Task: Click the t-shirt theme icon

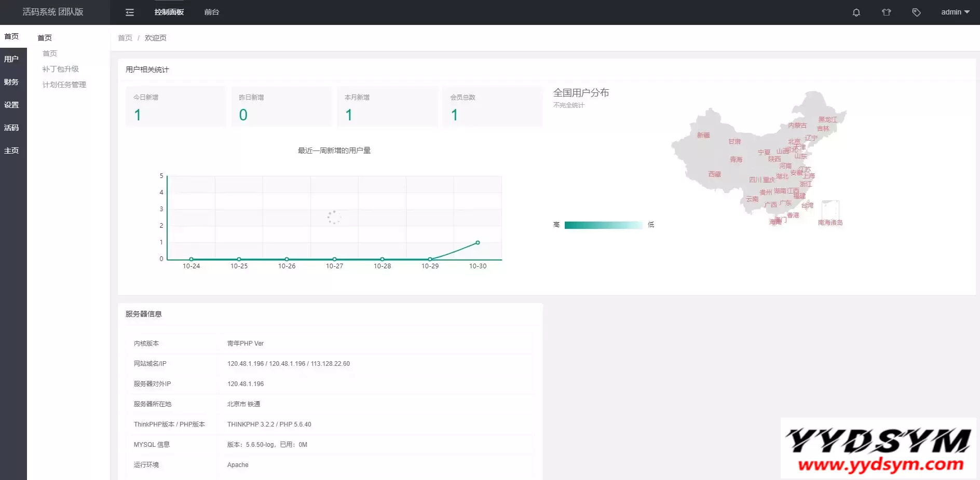Action: (886, 12)
